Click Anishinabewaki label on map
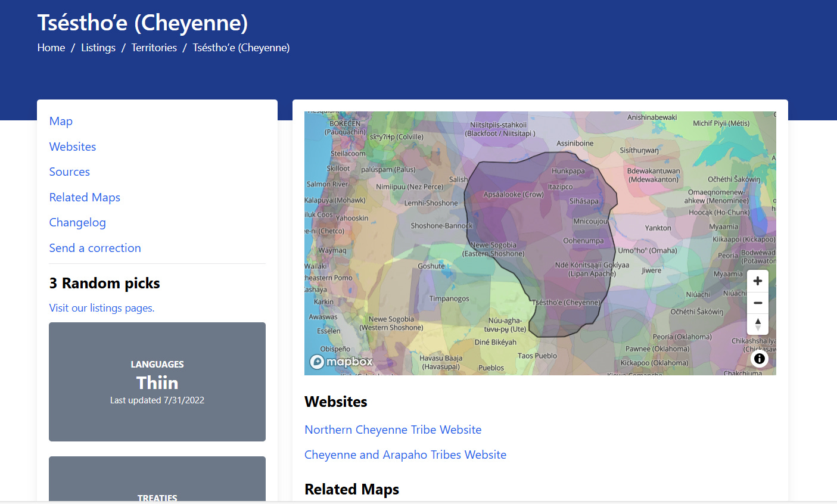 [x=652, y=117]
